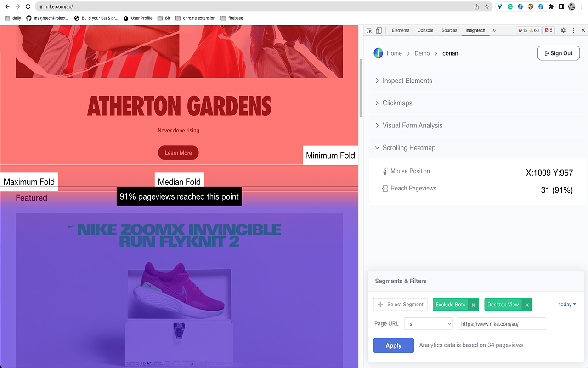Open Chrome's three-dot menu

click(582, 7)
